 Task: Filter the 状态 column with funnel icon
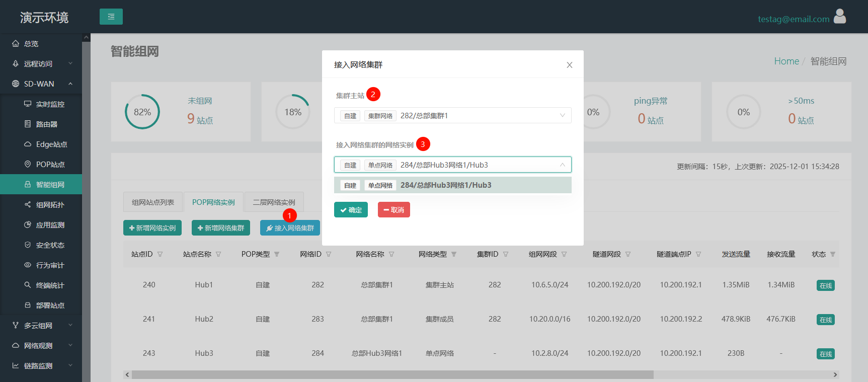tap(833, 254)
